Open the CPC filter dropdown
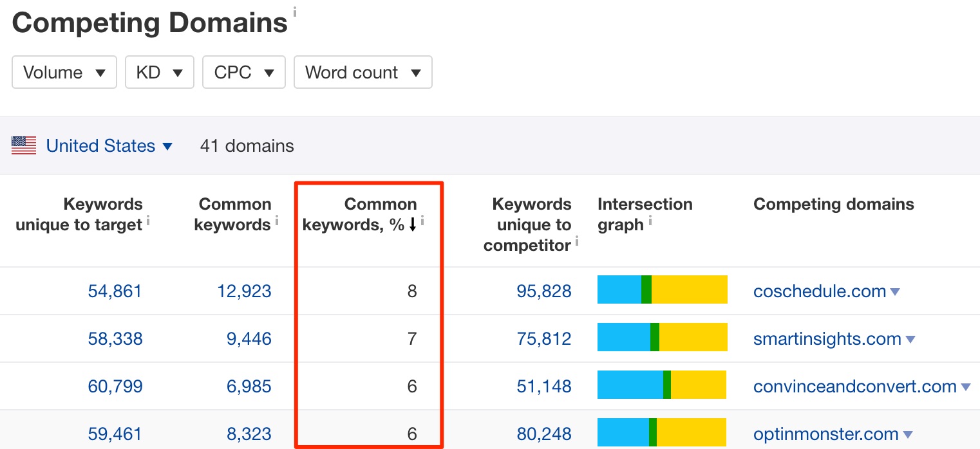 click(x=243, y=72)
